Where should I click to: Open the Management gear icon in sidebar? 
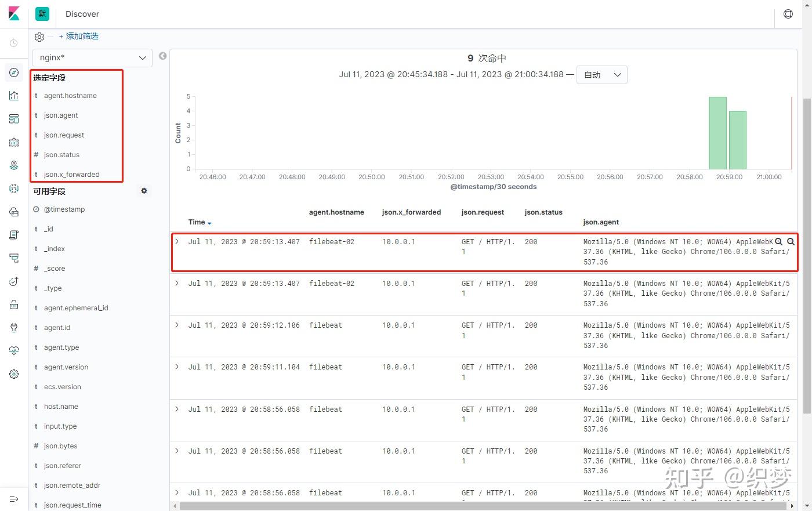pos(14,374)
